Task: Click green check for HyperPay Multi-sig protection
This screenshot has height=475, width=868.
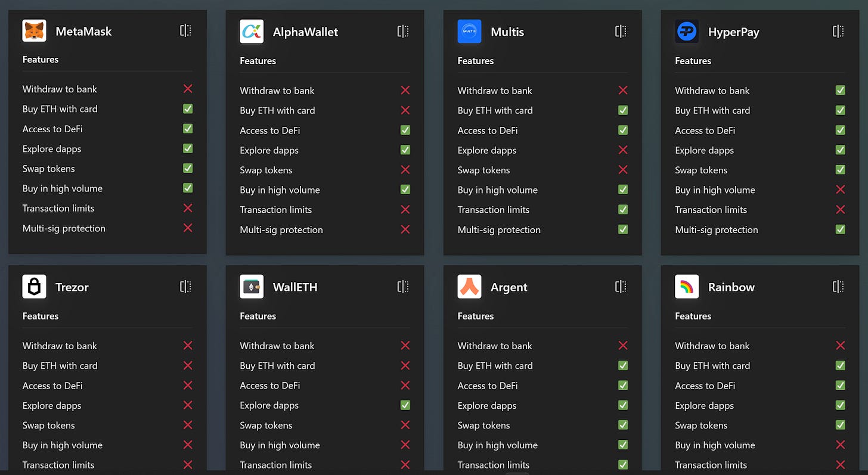Action: [841, 229]
